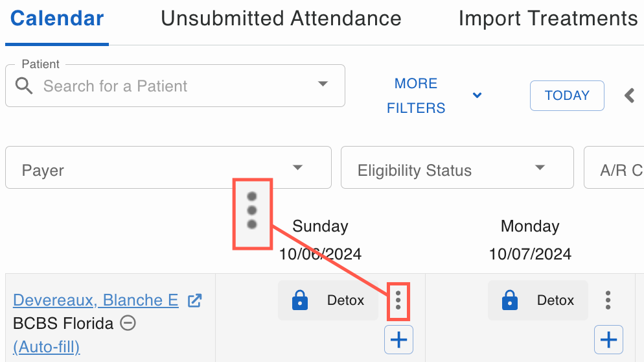Click the TODAY button
Screen dimensions: 644x362
[x=567, y=95]
